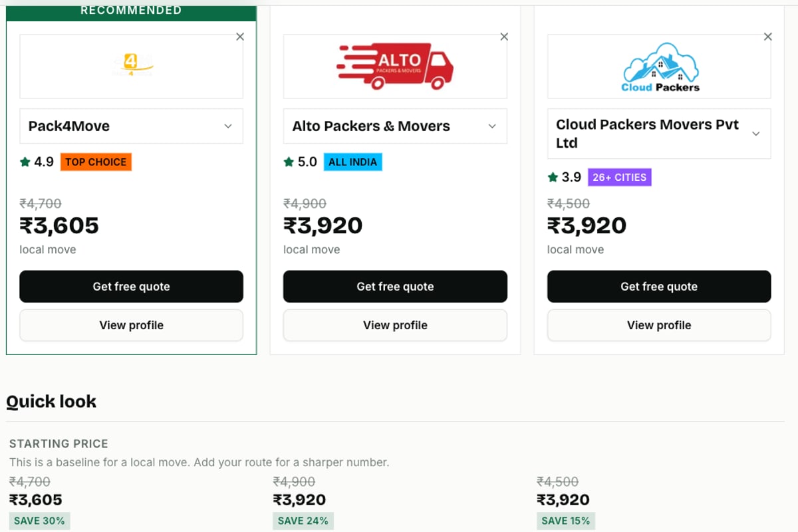Click the blue ALL INDIA badge
798x532 pixels.
[353, 162]
